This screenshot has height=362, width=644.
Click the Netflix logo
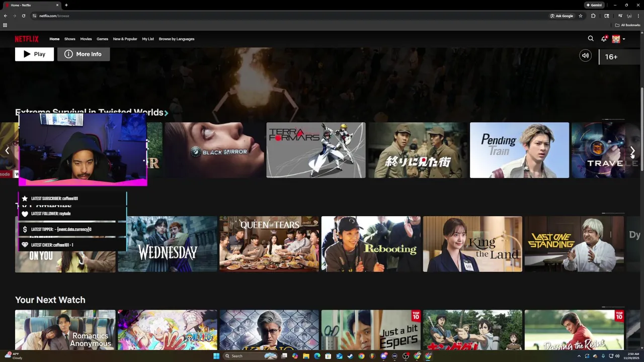[x=27, y=39]
